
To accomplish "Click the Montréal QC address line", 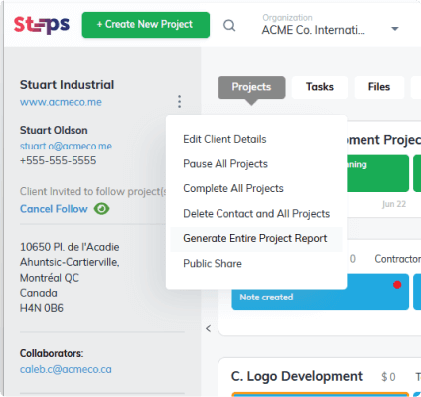I will tap(49, 278).
